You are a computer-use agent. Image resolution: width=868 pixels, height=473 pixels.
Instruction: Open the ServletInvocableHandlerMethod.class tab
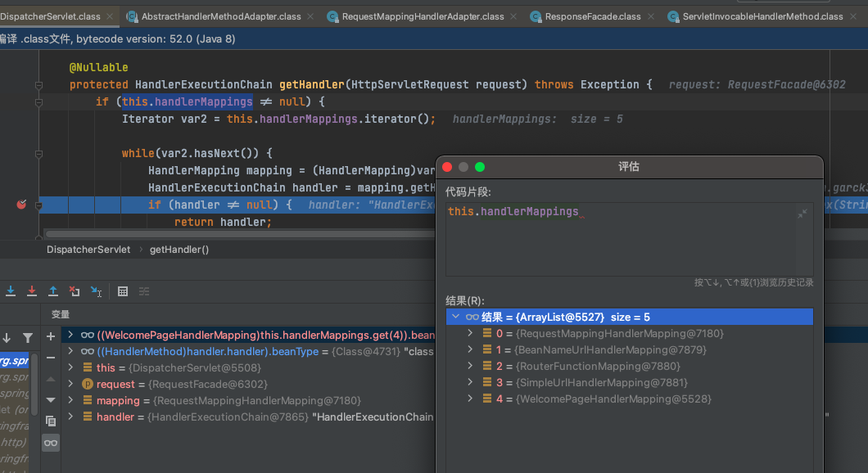pyautogui.click(x=763, y=16)
